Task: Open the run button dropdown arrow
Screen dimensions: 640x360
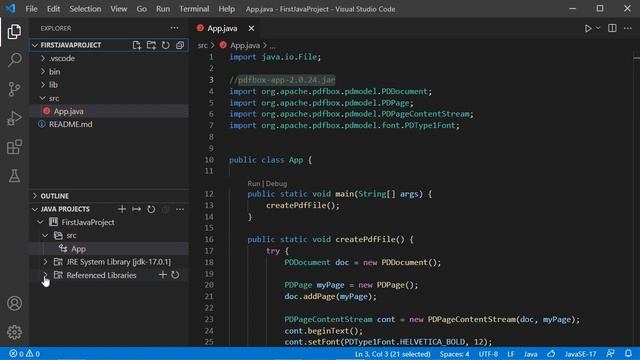Action: click(x=598, y=28)
